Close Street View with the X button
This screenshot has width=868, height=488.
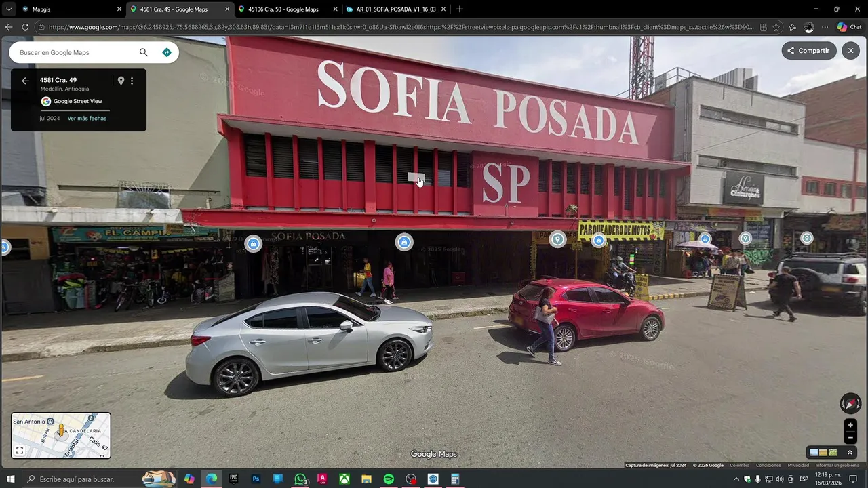coord(850,51)
